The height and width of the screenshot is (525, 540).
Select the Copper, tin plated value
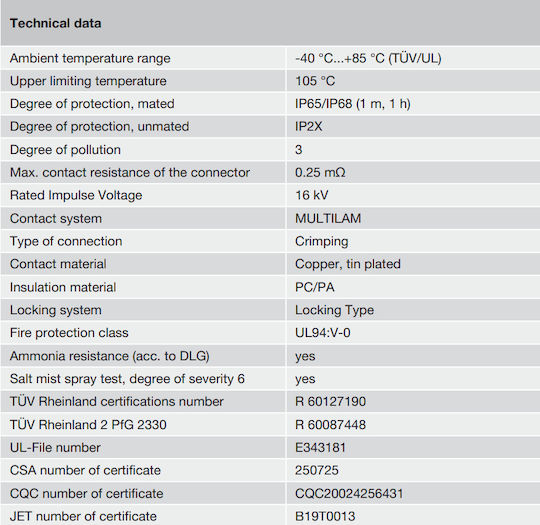pyautogui.click(x=348, y=264)
